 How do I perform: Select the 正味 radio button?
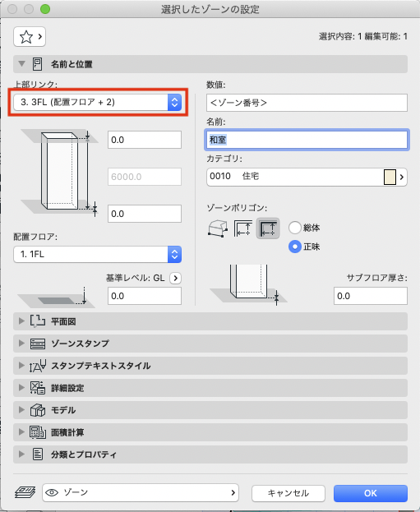[x=294, y=247]
